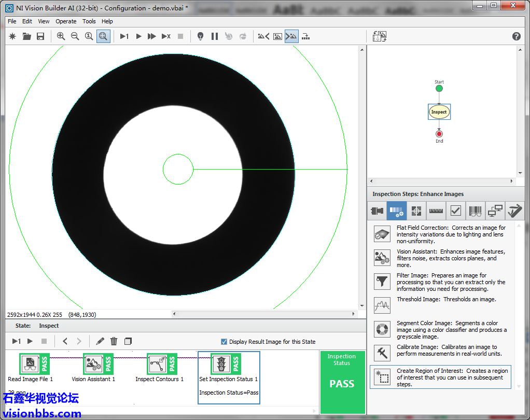This screenshot has height=420, width=530.
Task: Click the Open folder icon in toolbar
Action: pyautogui.click(x=26, y=36)
